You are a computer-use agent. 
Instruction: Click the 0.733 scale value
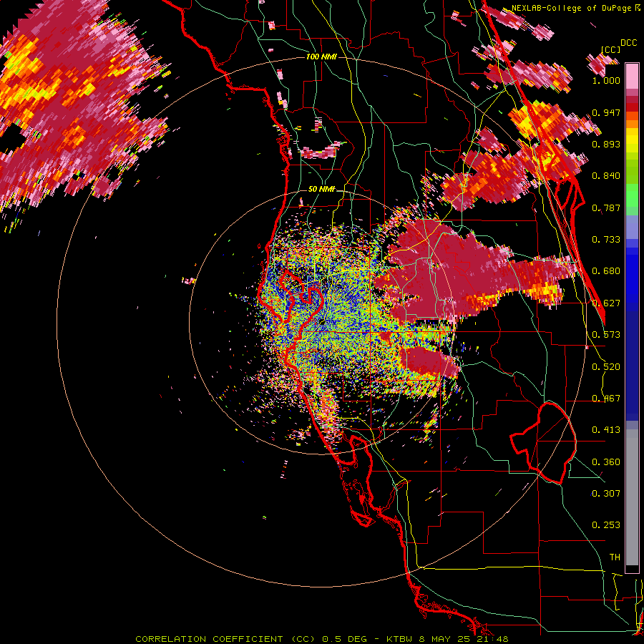pos(606,240)
